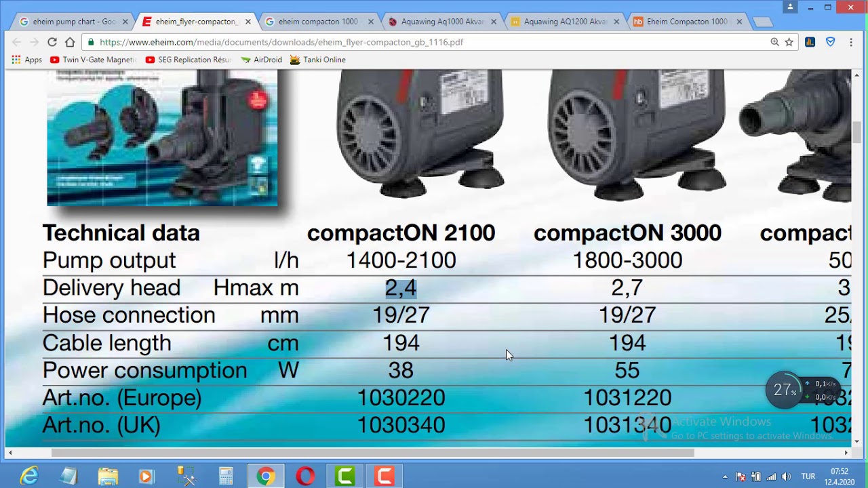Click the horizontal scrollbar right arrow
The image size is (868, 488).
(846, 453)
